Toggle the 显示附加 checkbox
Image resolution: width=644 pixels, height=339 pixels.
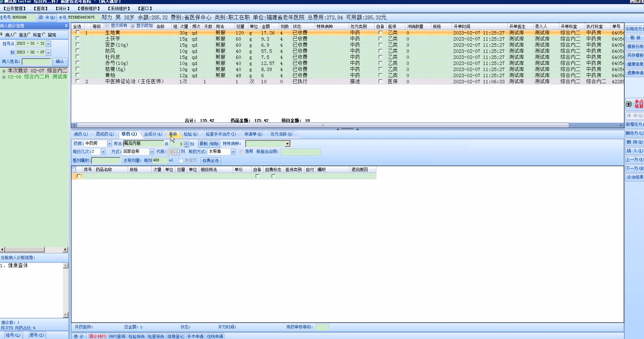pos(133,26)
